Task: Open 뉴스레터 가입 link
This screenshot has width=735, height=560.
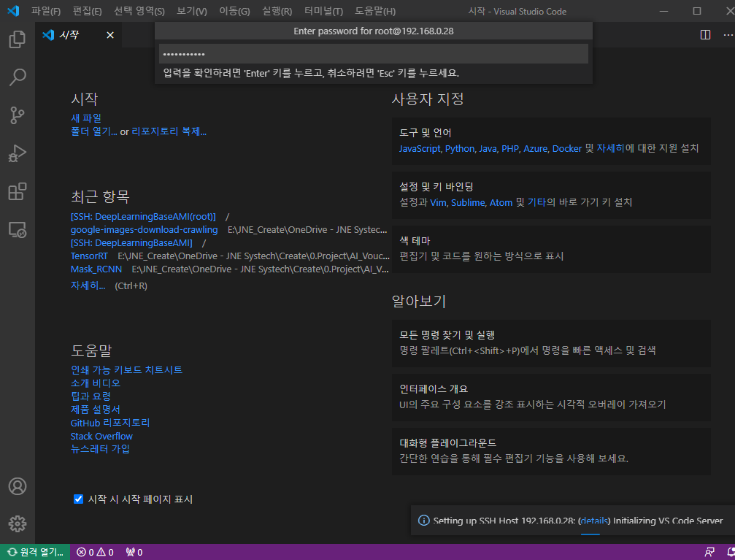Action: (100, 449)
